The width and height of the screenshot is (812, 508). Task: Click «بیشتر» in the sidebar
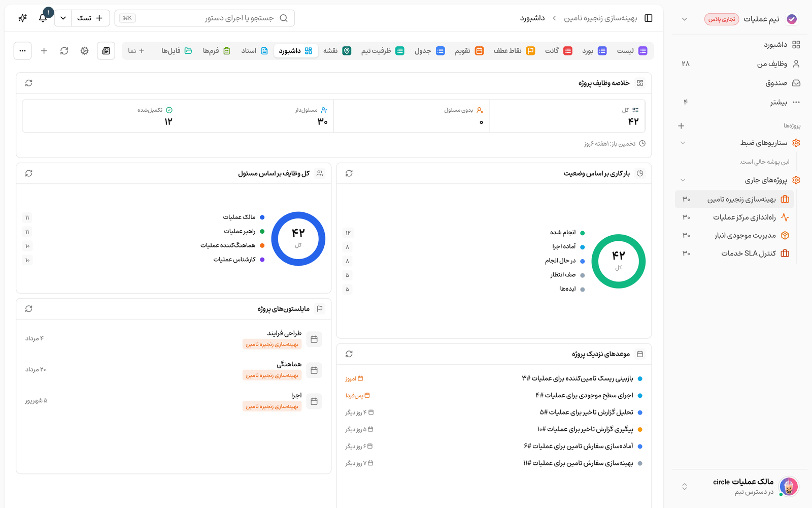coord(740,102)
